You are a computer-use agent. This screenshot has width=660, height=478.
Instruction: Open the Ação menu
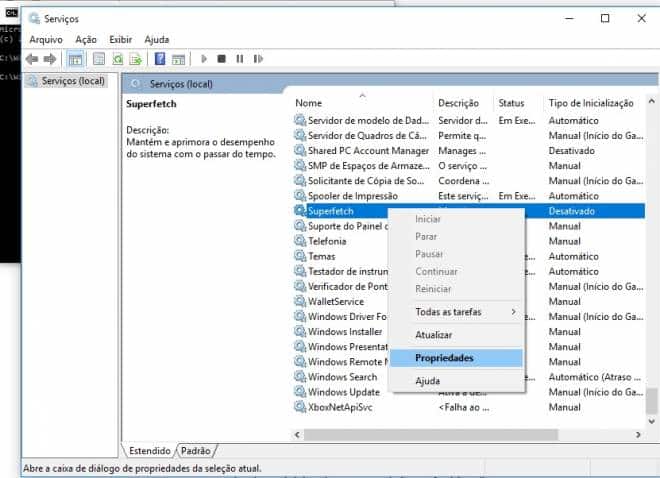(x=86, y=40)
